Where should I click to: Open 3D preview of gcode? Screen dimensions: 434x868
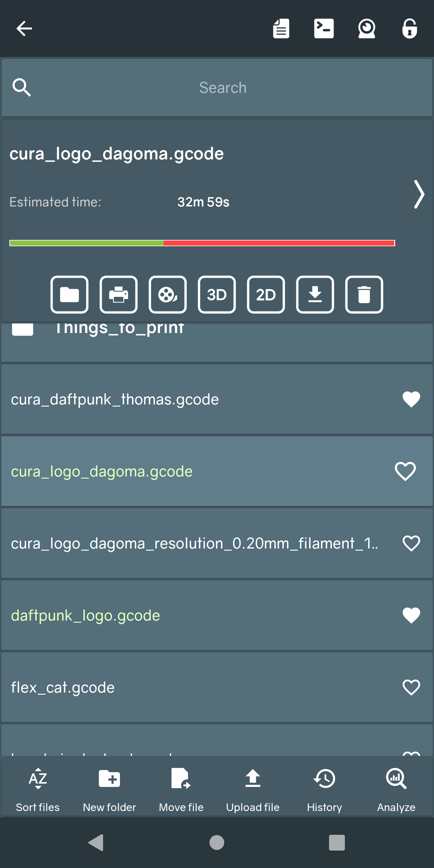pos(217,294)
